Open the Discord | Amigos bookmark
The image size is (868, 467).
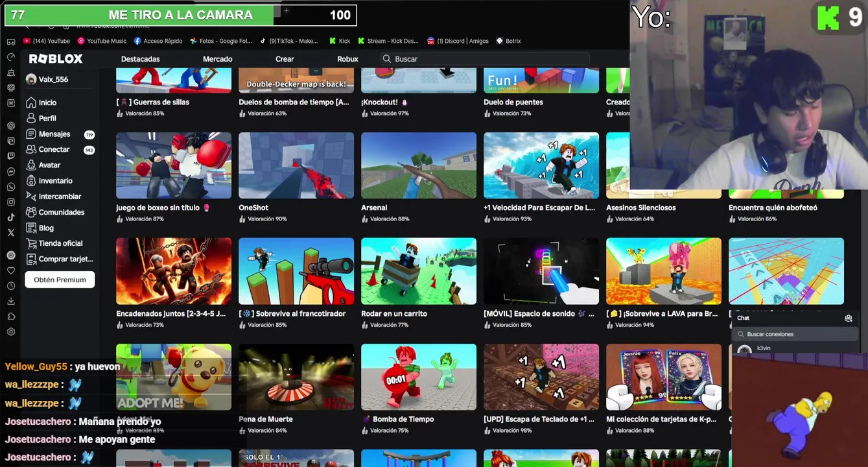click(458, 41)
